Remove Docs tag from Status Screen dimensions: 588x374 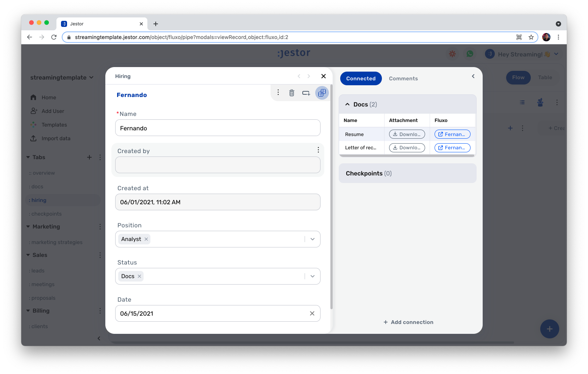point(139,276)
